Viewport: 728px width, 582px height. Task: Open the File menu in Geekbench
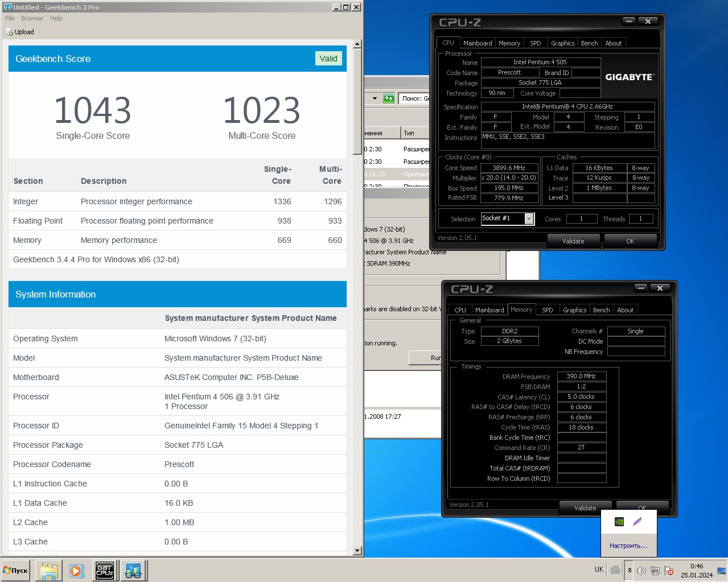[10, 18]
